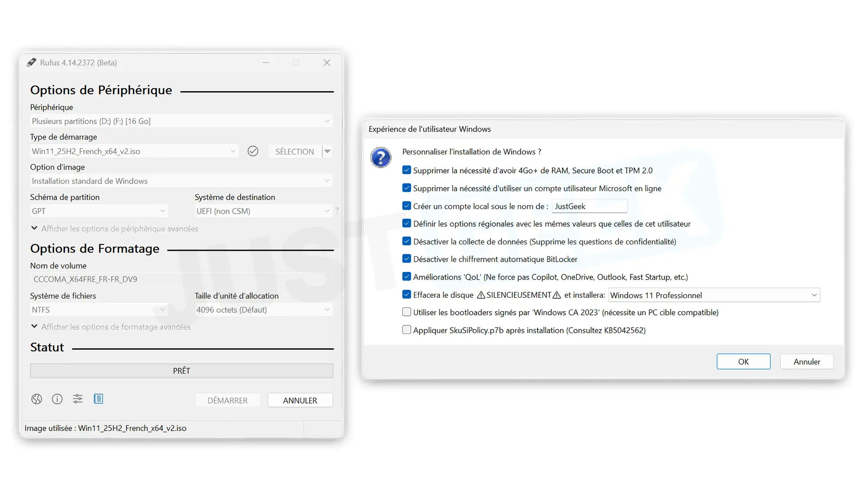Open the Type de démarrage ISO dropdown
868x488 pixels.
(134, 151)
